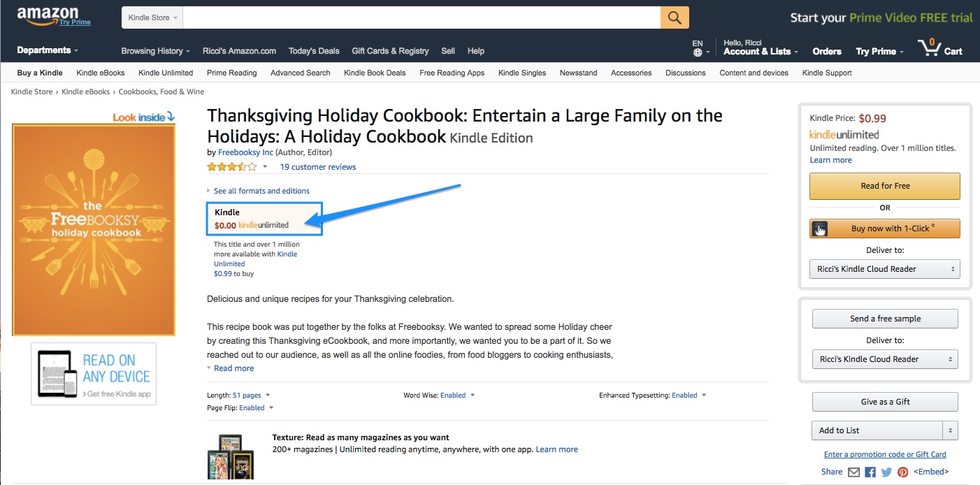Open the EN language globe selector
This screenshot has width=980, height=485.
(x=700, y=48)
